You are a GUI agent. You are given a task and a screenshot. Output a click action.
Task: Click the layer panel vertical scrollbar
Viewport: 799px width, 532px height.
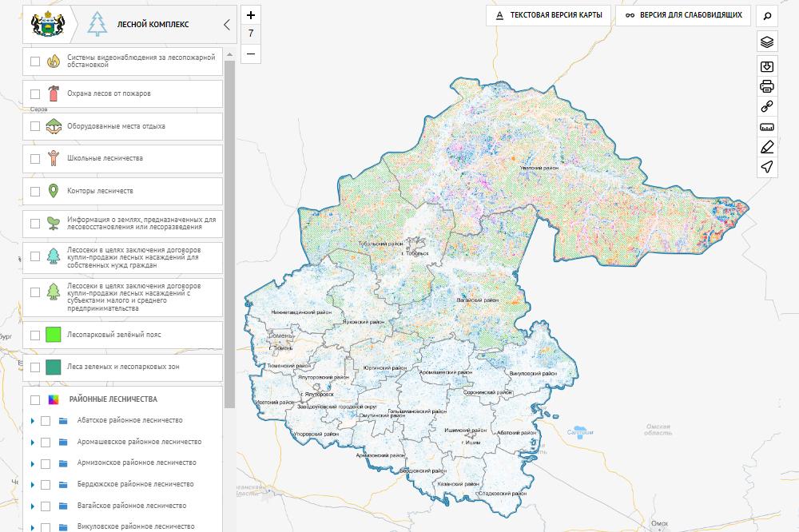[x=229, y=234]
